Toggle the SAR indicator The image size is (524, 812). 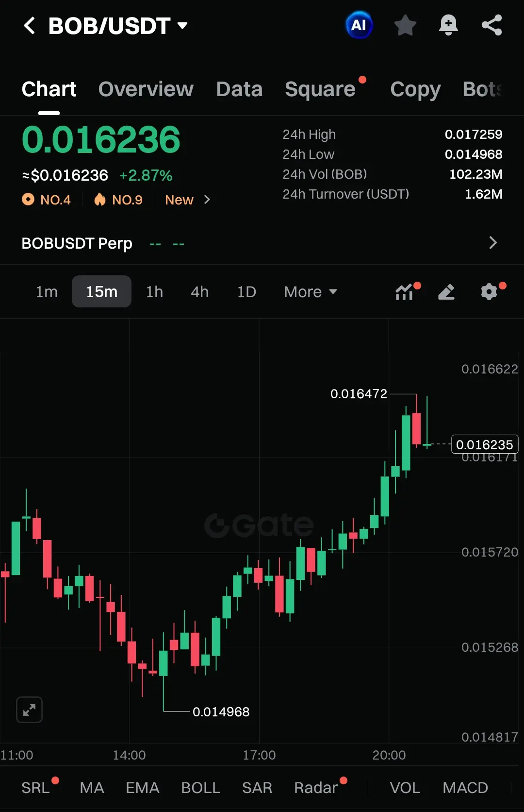(x=257, y=788)
